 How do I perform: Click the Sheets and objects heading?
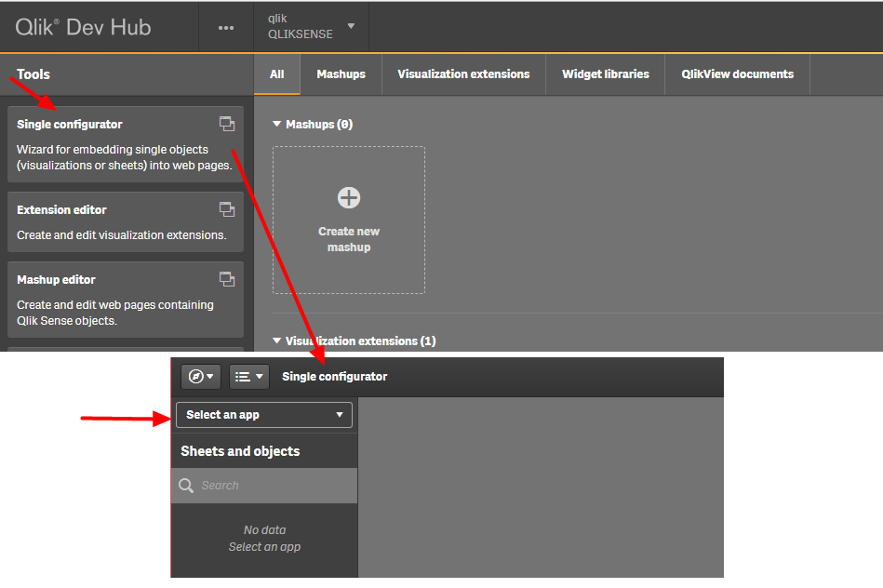pyautogui.click(x=240, y=451)
